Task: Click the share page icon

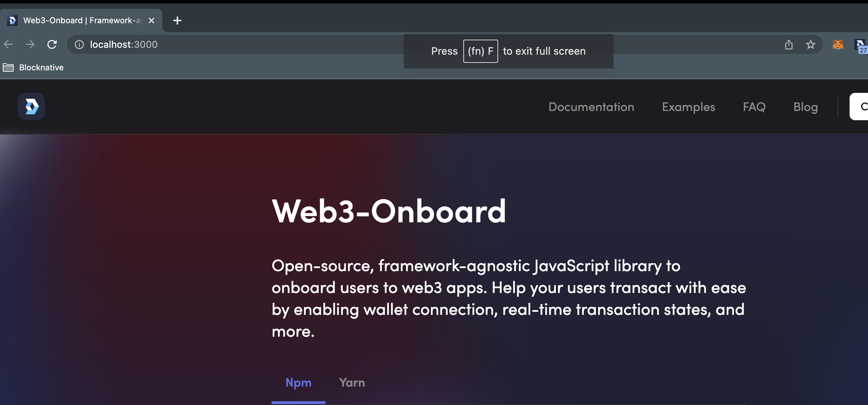Action: (789, 44)
